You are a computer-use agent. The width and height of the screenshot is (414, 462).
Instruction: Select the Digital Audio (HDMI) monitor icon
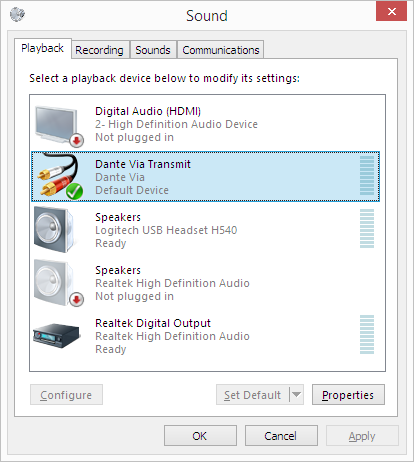point(59,125)
